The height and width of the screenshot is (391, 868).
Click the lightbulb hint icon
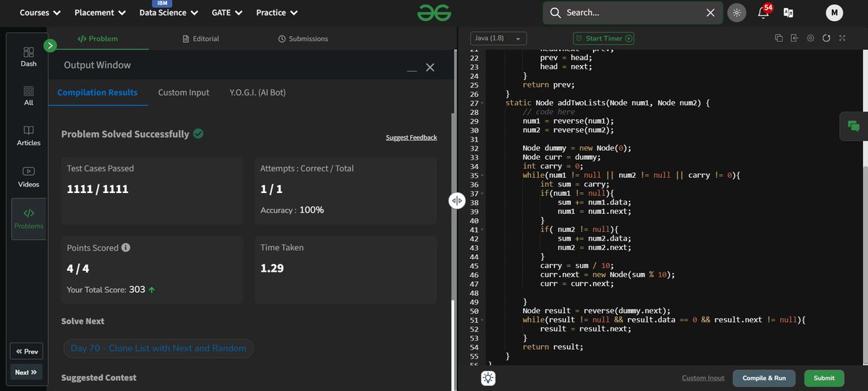[488, 378]
